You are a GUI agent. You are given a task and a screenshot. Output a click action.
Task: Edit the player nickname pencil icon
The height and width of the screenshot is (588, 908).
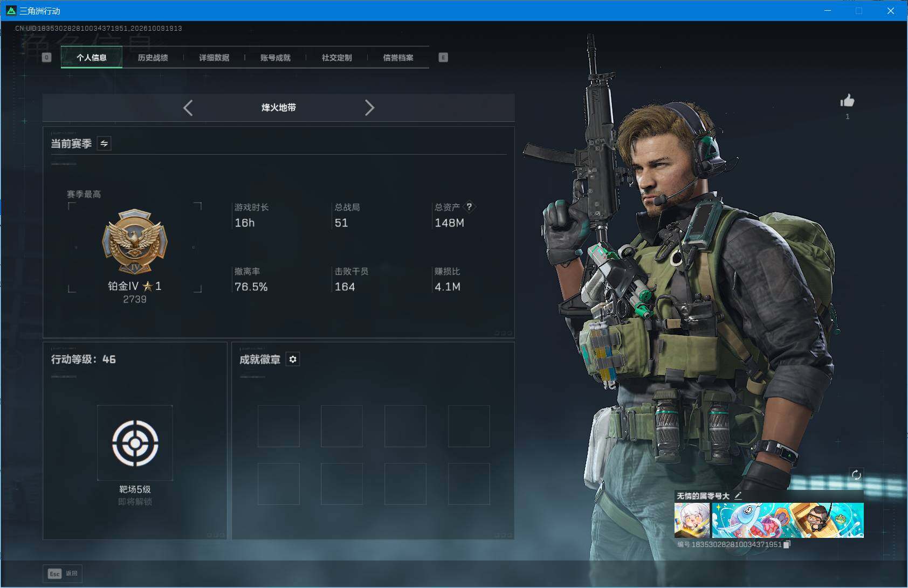pos(738,496)
